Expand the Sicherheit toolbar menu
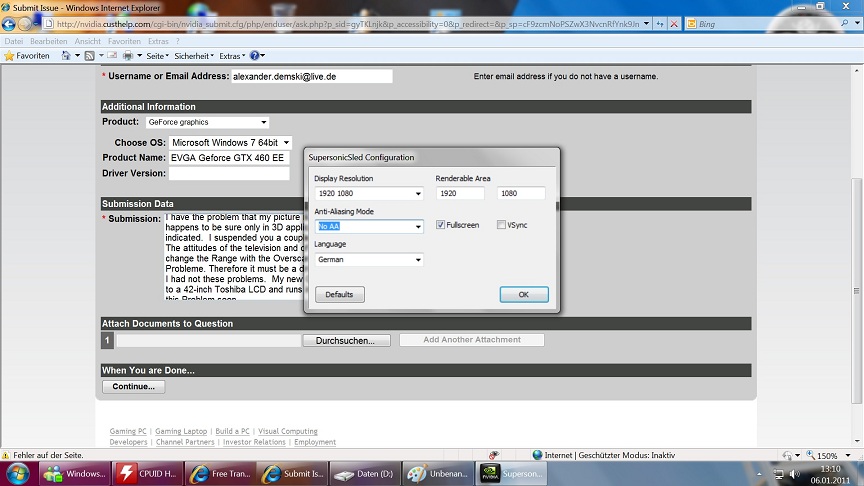The height and width of the screenshot is (486, 864). (194, 56)
